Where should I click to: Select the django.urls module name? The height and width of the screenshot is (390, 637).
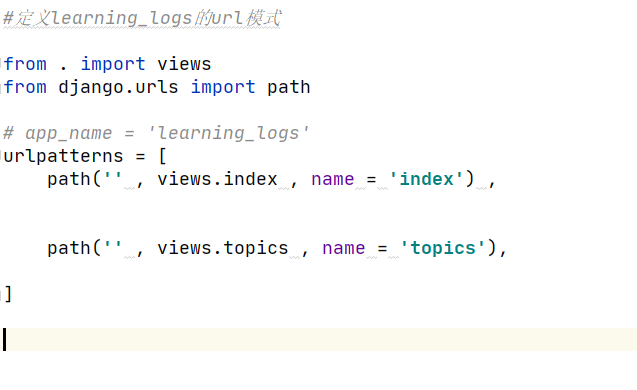(x=118, y=87)
